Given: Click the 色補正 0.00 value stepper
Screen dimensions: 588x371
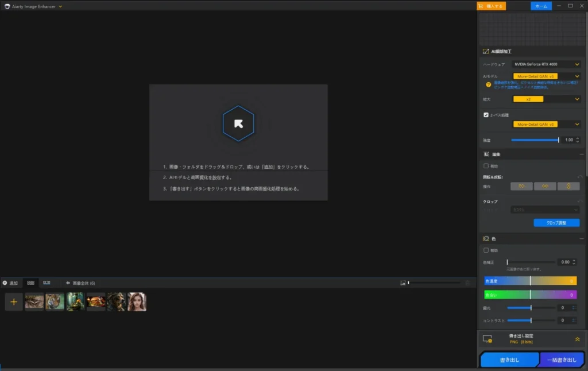Looking at the screenshot, I should click(x=574, y=262).
